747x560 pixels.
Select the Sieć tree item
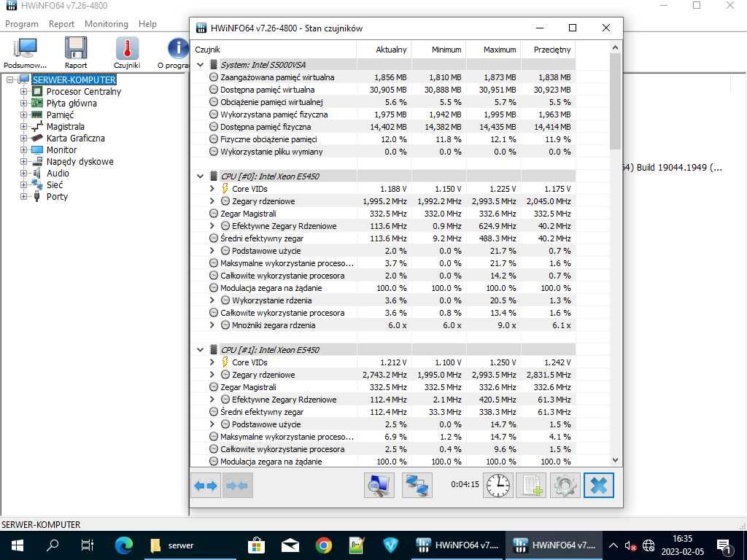coord(54,184)
